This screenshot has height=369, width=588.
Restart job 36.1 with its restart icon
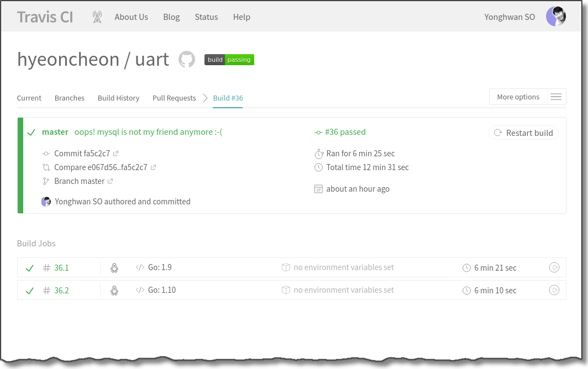(554, 268)
